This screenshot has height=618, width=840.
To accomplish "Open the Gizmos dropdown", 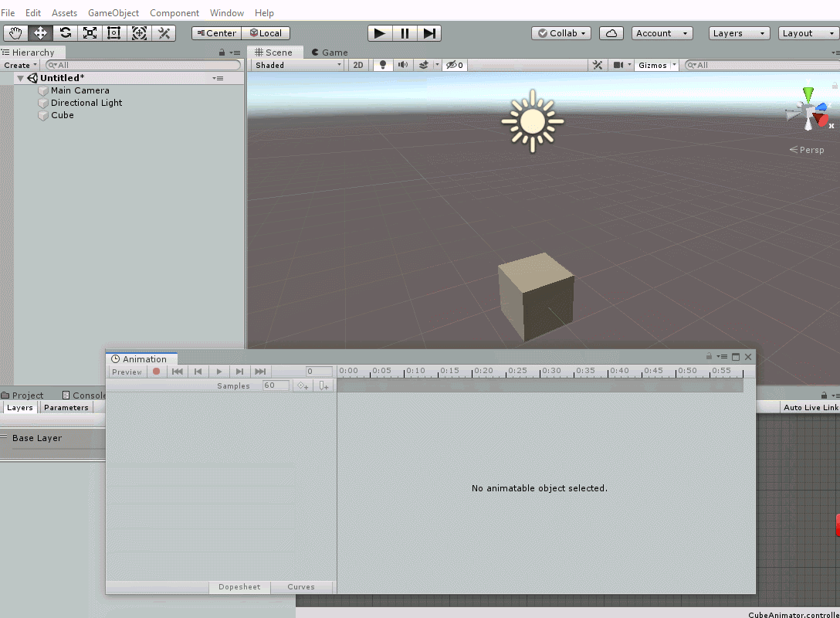I will pyautogui.click(x=655, y=65).
